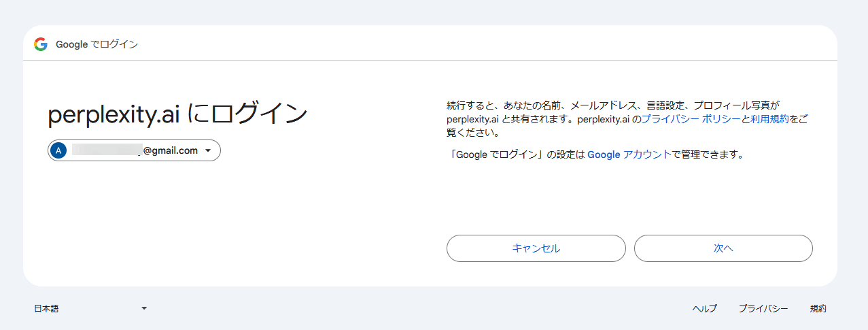Click the blurred username portion of email
This screenshot has width=868, height=330.
click(x=106, y=150)
